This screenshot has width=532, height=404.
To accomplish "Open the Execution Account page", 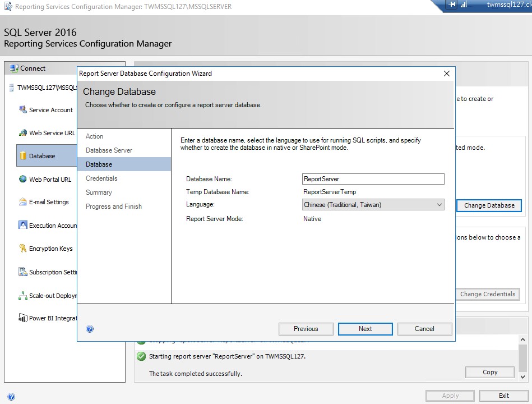I will (53, 226).
